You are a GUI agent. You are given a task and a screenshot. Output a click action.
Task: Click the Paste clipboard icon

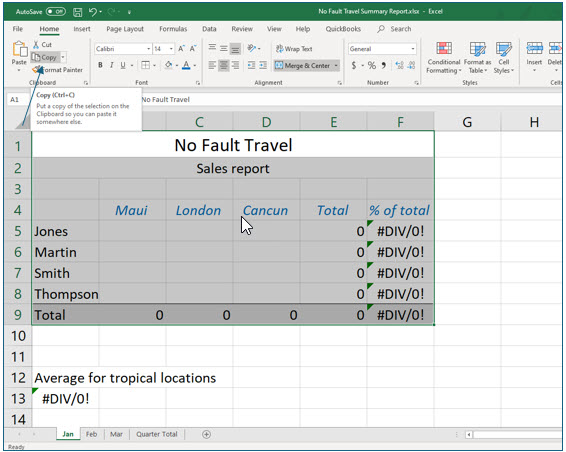[19, 49]
